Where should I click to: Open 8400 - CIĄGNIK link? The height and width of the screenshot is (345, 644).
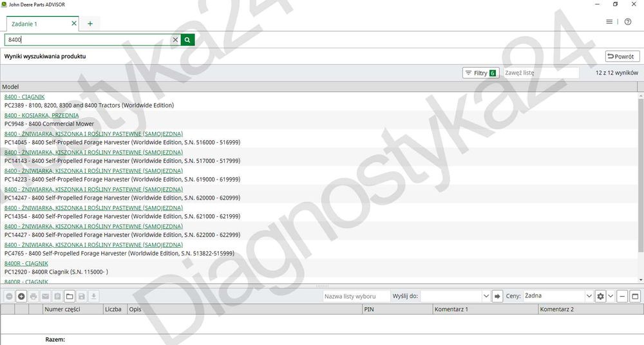pos(24,97)
